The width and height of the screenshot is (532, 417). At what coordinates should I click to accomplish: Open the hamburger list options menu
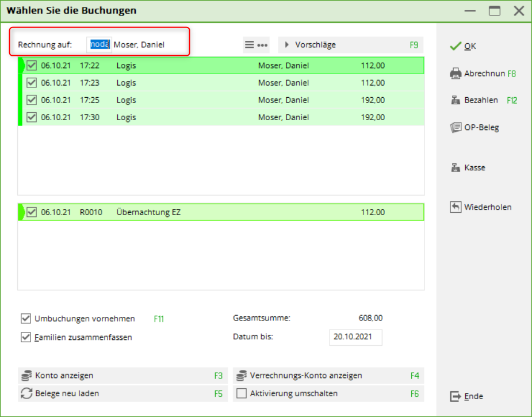[x=250, y=45]
